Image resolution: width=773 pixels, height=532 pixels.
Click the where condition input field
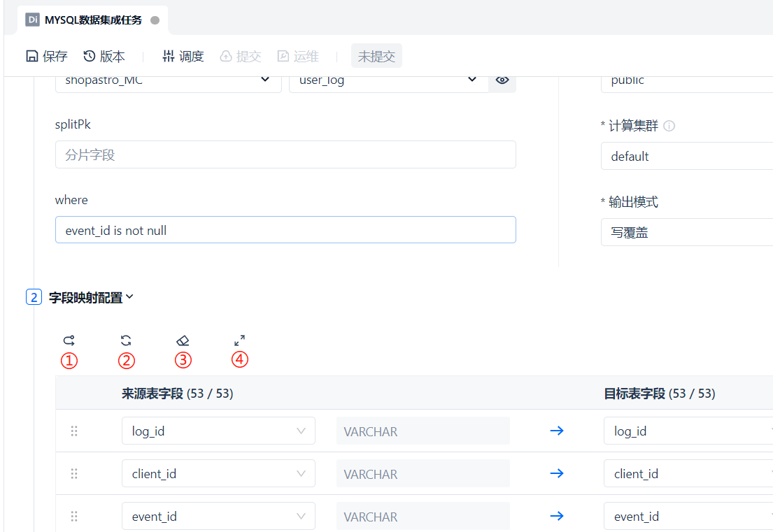tap(285, 230)
